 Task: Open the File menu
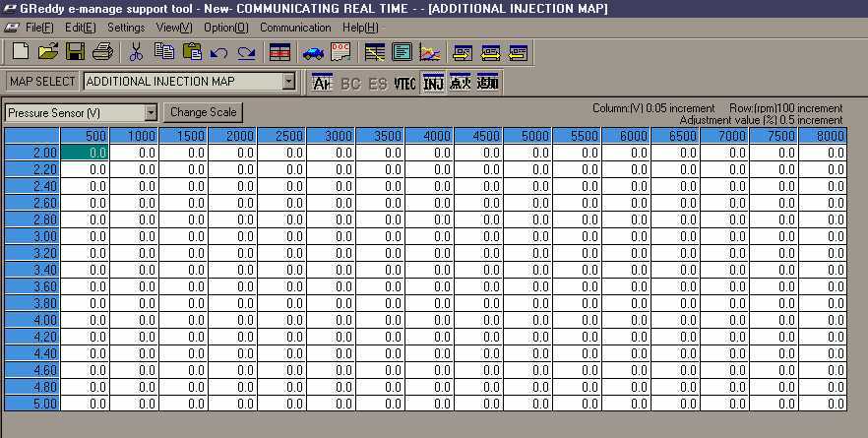(x=39, y=28)
